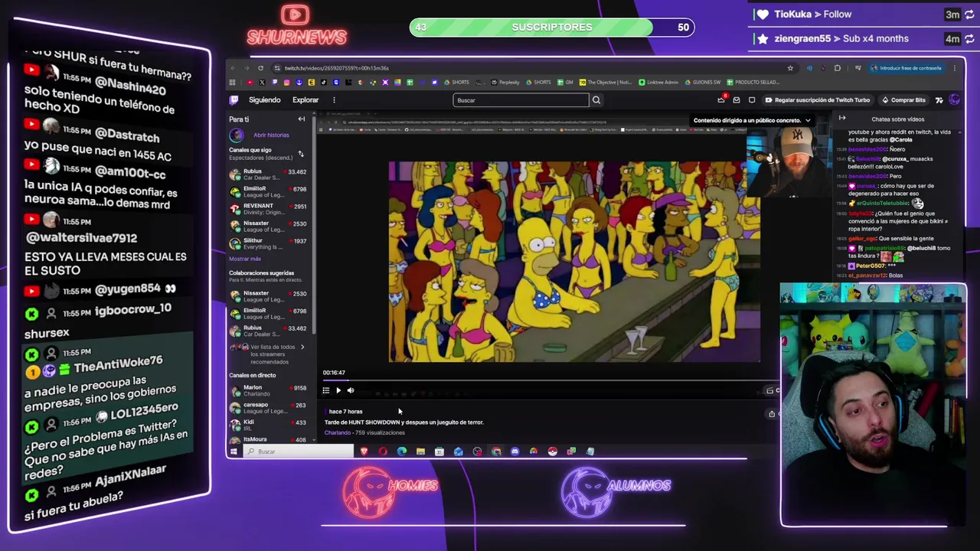Show more followed channels
The height and width of the screenshot is (551, 980).
(245, 259)
